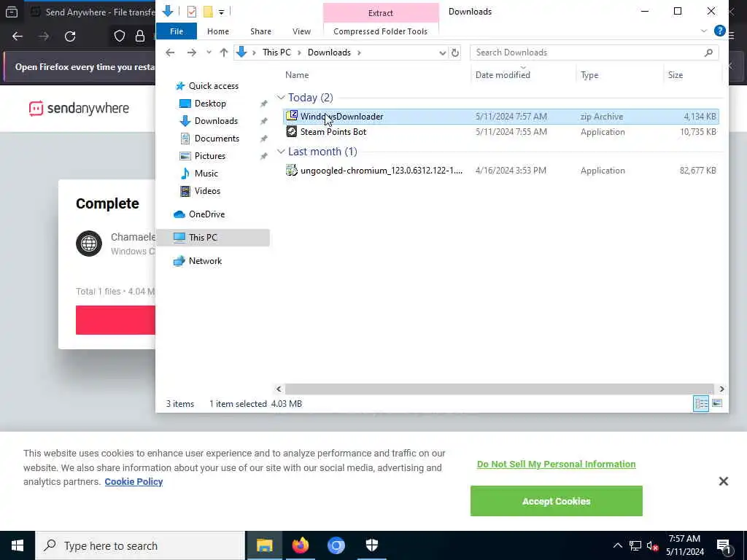This screenshot has height=560, width=747.
Task: Switch to Details view layout
Action: [701, 404]
